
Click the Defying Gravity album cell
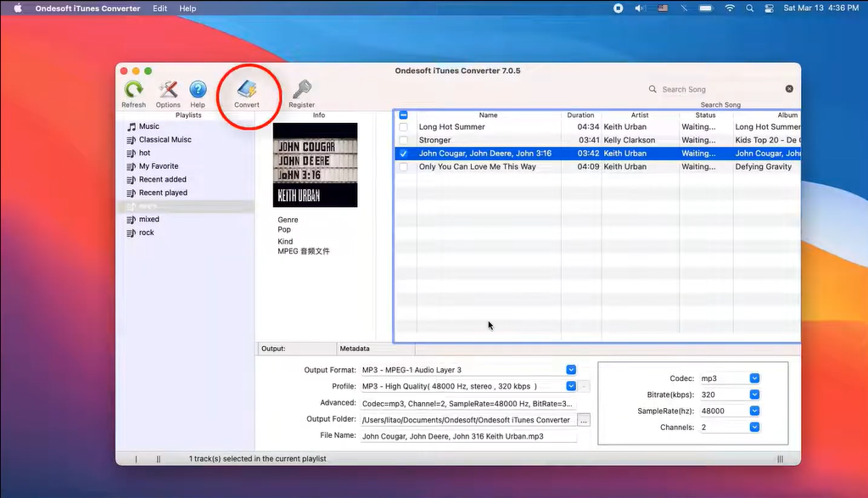[x=764, y=167]
